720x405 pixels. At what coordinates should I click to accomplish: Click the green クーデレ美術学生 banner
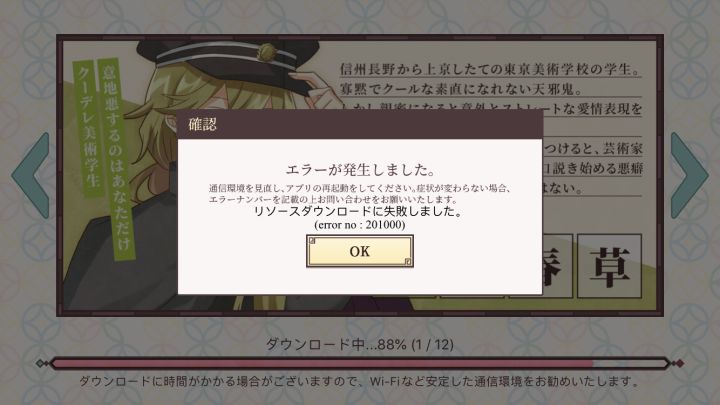point(87,129)
